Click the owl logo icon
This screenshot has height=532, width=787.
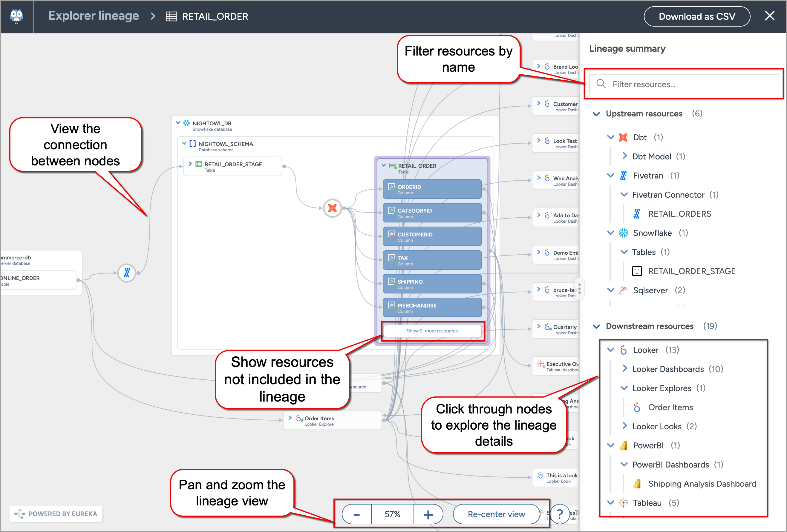tap(16, 16)
